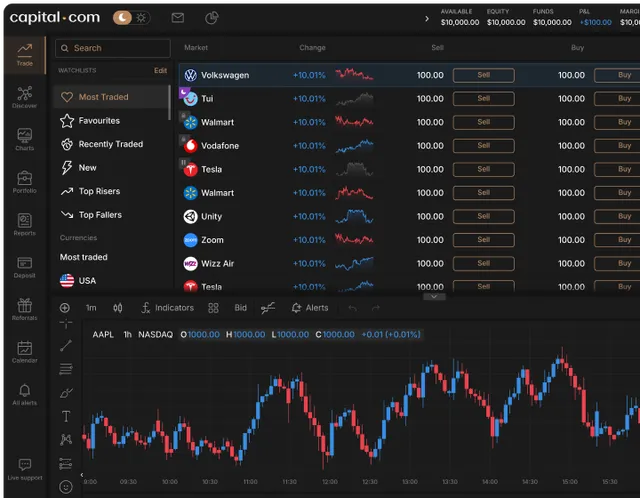
Task: Open the chart layout grid icon
Action: pos(213,308)
